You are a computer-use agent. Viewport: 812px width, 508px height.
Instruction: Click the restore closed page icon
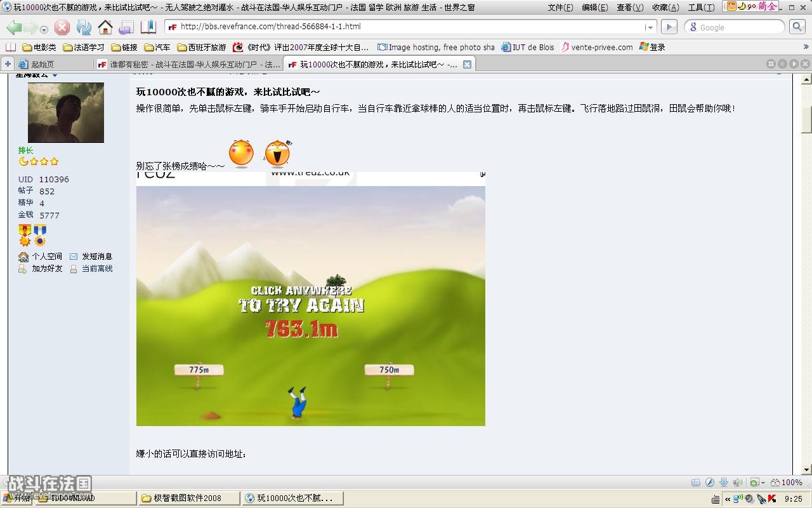click(x=126, y=27)
